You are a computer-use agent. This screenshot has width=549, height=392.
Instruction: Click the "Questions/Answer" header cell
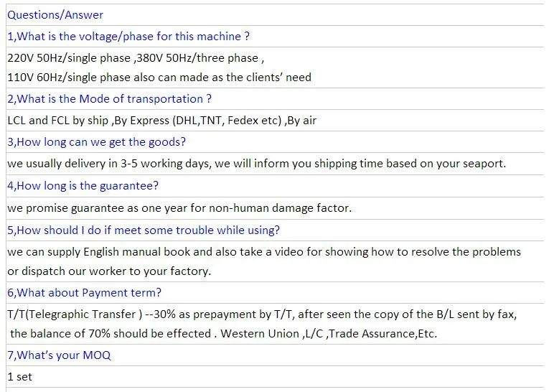pos(55,14)
